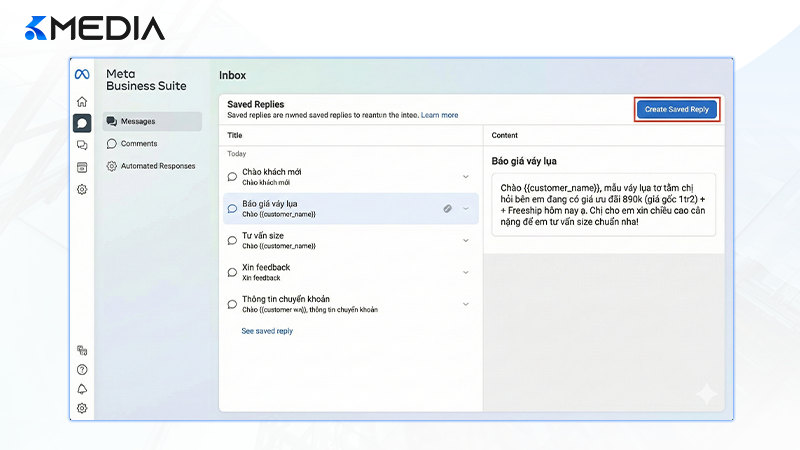
Task: Expand the Tư vấn size row chevron
Action: 466,240
